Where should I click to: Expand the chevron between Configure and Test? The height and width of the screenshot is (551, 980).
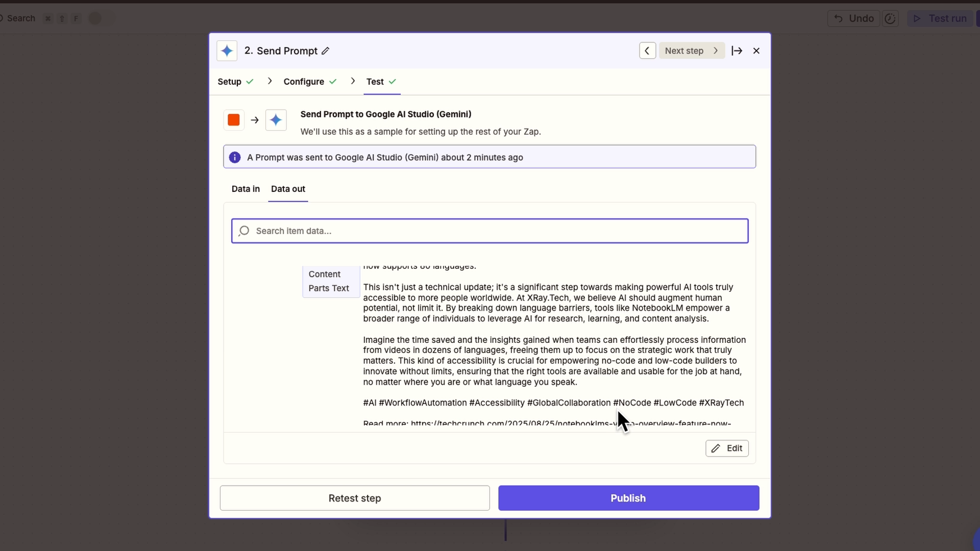[353, 81]
